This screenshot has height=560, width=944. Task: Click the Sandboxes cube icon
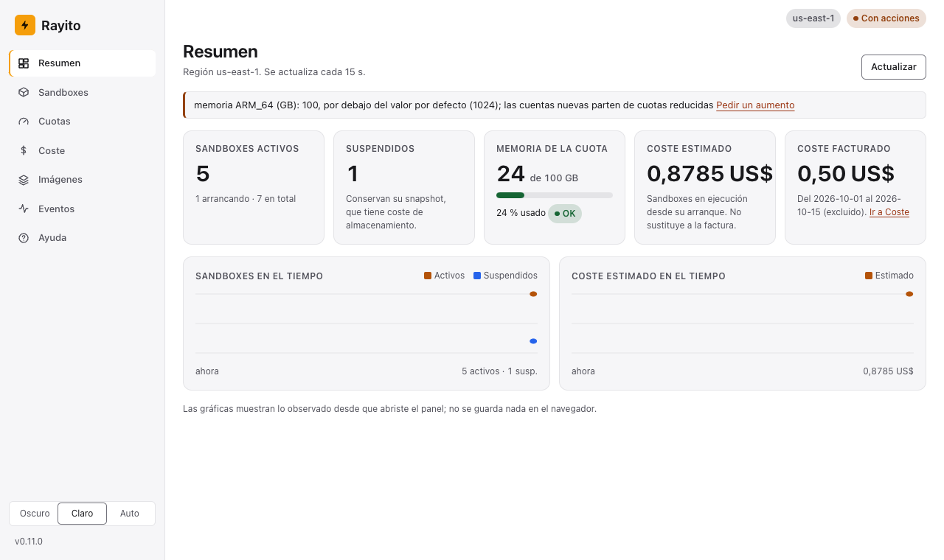tap(24, 93)
